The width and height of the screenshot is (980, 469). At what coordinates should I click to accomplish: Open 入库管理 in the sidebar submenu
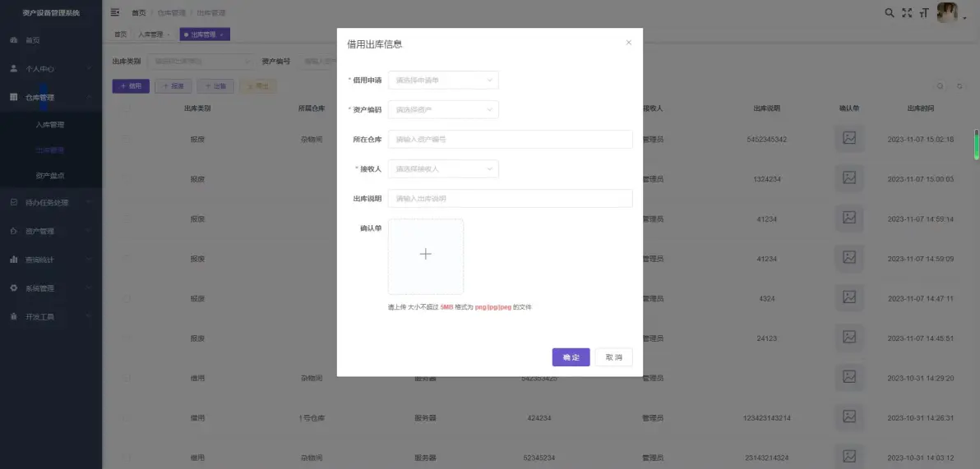click(x=50, y=125)
